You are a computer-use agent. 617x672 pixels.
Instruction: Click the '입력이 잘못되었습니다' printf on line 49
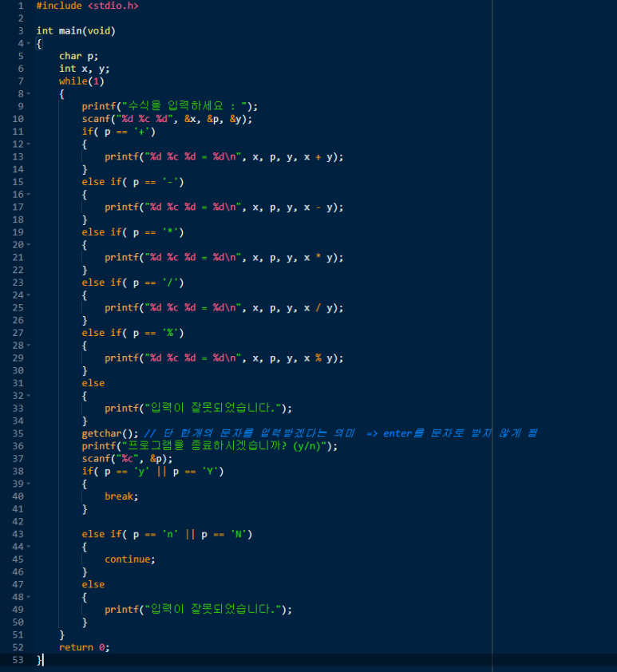tap(199, 610)
